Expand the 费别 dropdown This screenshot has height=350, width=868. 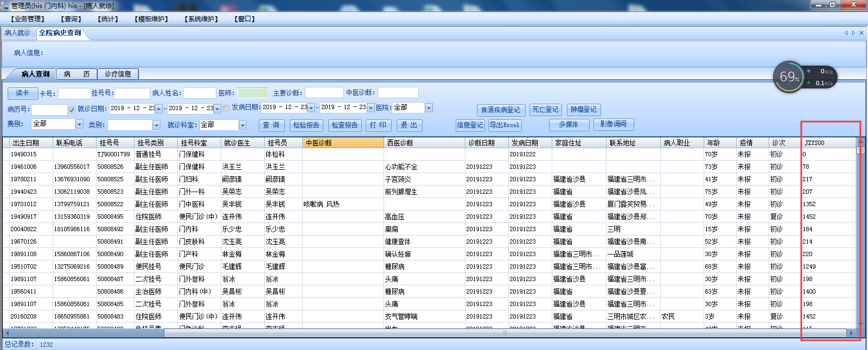tap(79, 124)
